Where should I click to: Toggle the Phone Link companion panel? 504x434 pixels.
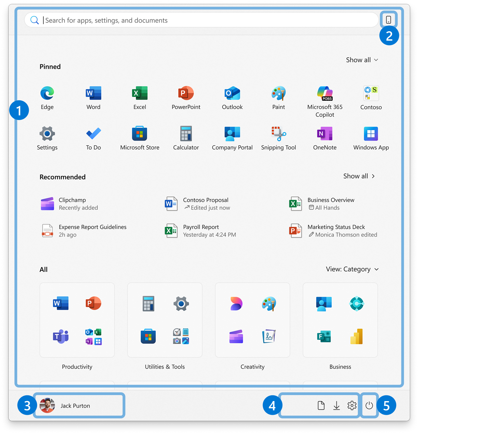389,20
